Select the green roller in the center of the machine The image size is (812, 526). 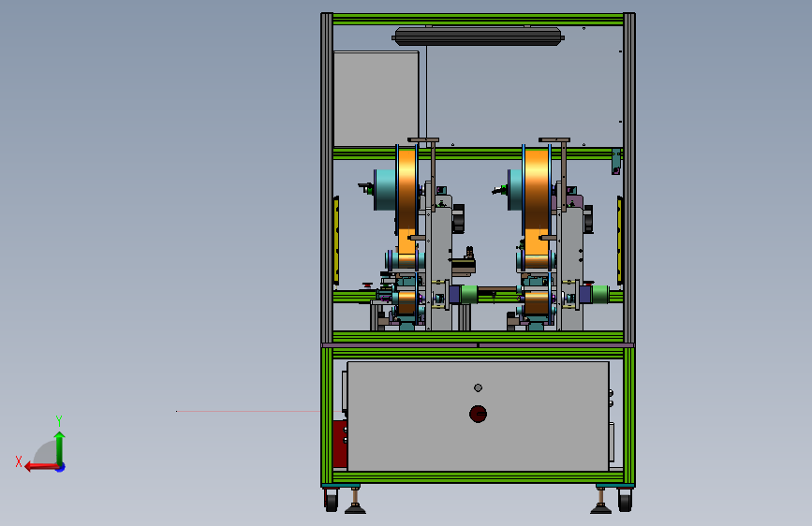pos(469,294)
